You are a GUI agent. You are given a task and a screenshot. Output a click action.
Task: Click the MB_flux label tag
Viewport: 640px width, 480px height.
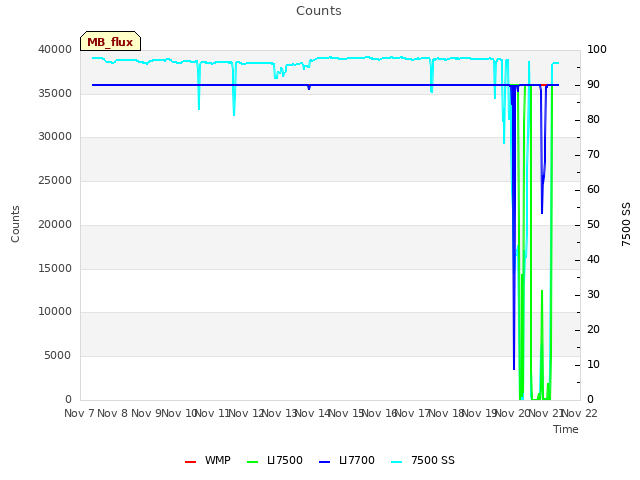(110, 41)
